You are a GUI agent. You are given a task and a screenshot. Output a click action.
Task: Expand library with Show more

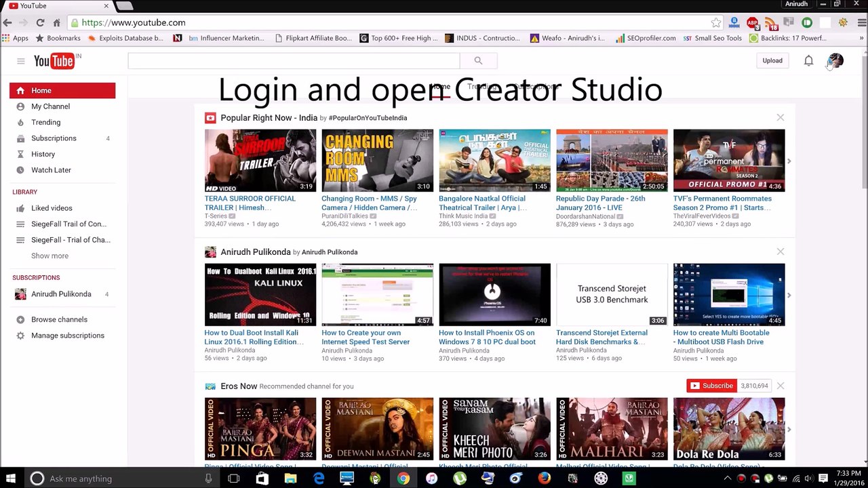coord(50,256)
